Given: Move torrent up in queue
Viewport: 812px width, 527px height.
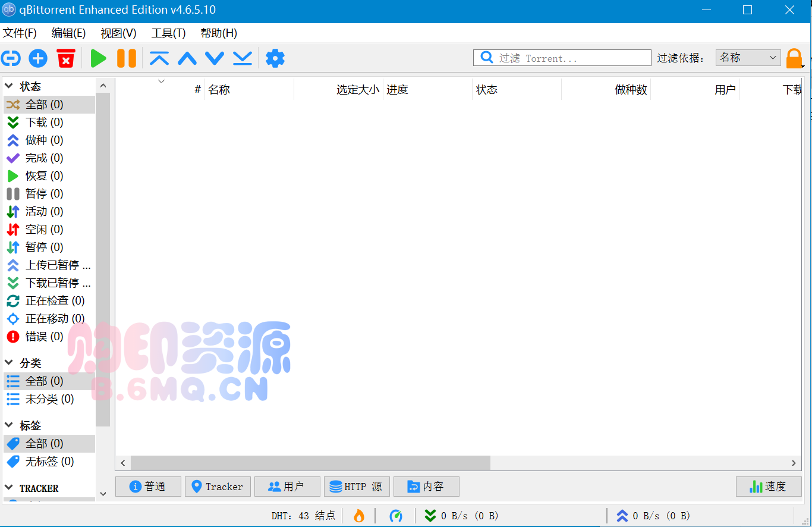Looking at the screenshot, I should (187, 58).
